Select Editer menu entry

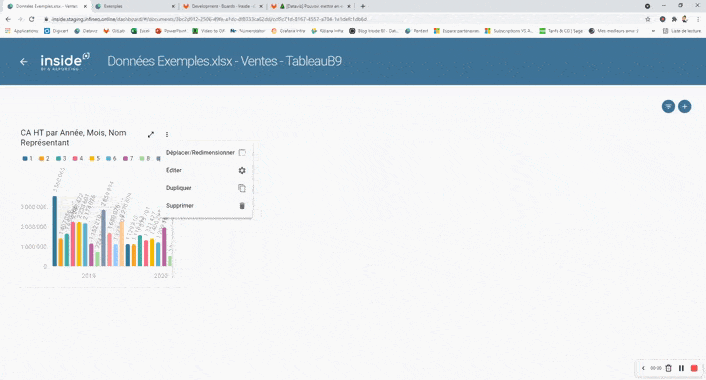tap(174, 170)
